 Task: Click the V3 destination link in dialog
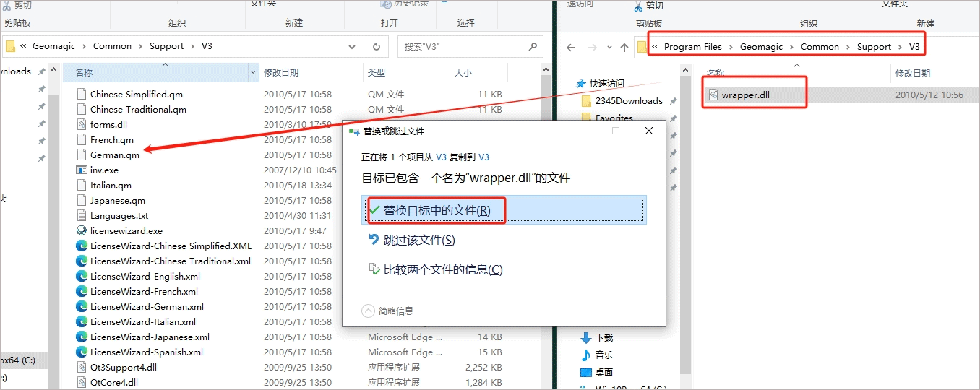tap(484, 157)
